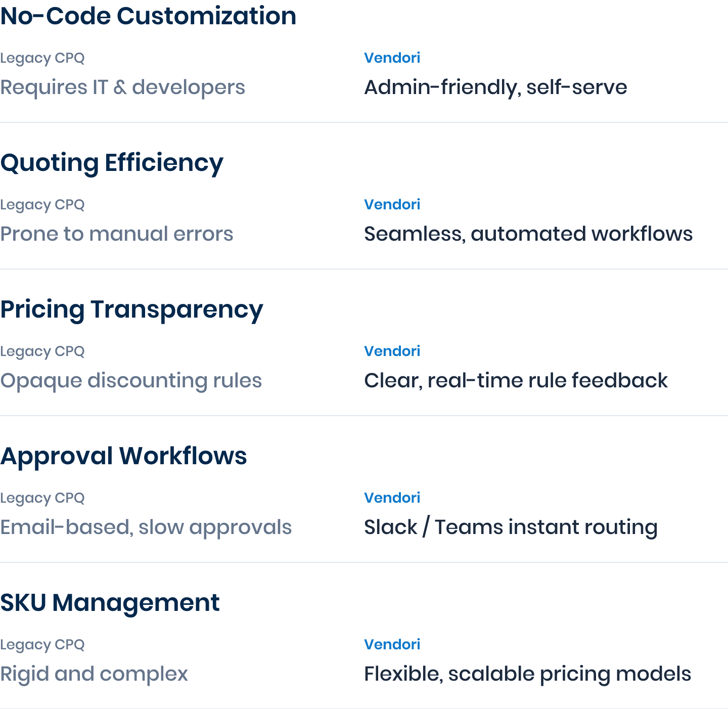Click 'Flexible, scalable pricing models' text

click(x=527, y=674)
